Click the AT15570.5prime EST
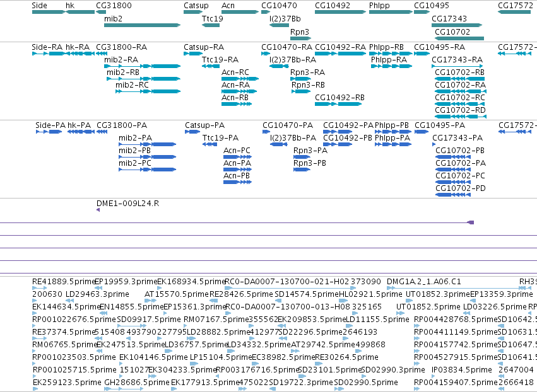537x392 pixels. [150, 301]
